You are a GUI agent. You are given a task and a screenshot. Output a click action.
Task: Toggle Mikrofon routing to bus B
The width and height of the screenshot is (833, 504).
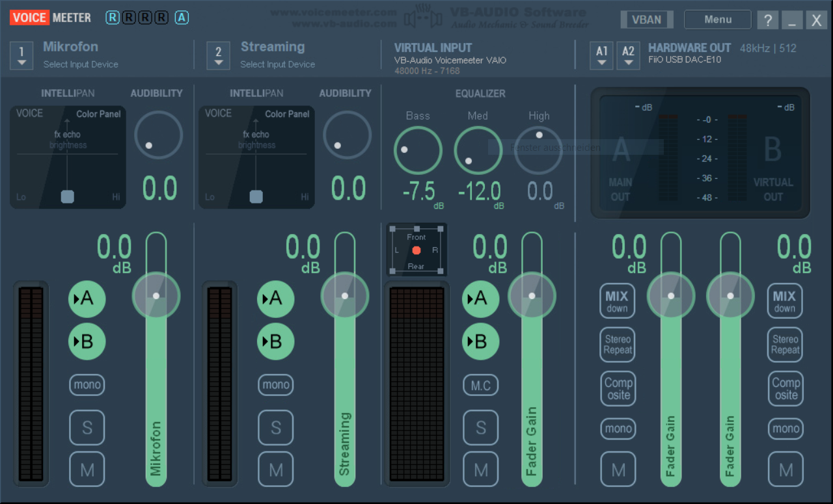[x=87, y=341]
